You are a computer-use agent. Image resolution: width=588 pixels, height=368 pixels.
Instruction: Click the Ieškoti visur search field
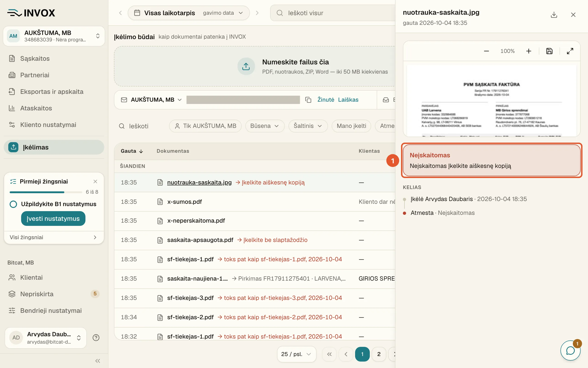point(333,13)
